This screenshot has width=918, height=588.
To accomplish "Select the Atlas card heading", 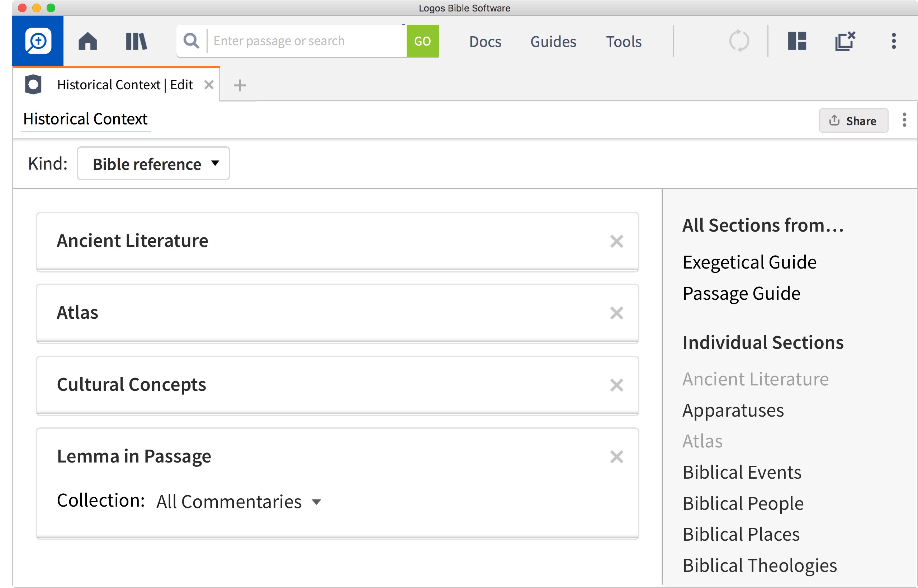I will click(x=77, y=312).
